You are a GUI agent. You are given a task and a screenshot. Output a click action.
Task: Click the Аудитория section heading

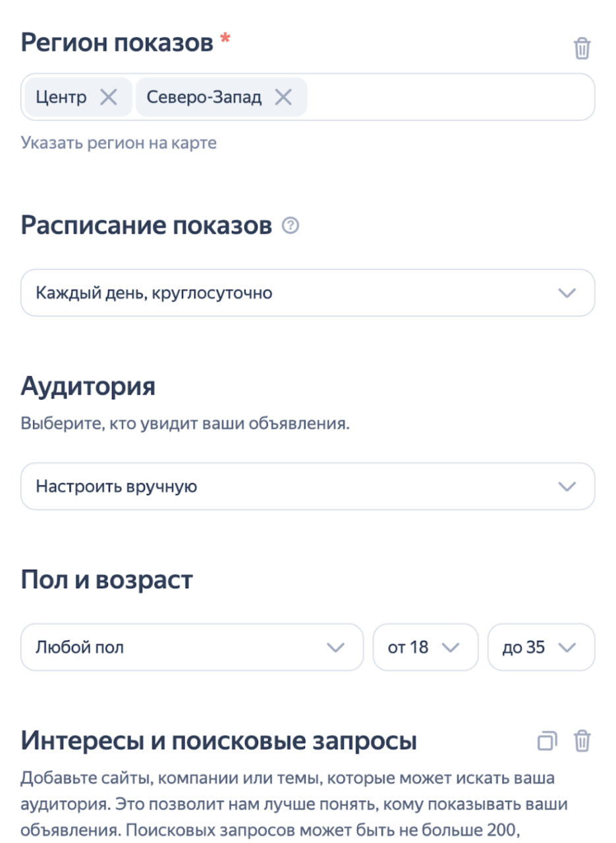(x=88, y=386)
